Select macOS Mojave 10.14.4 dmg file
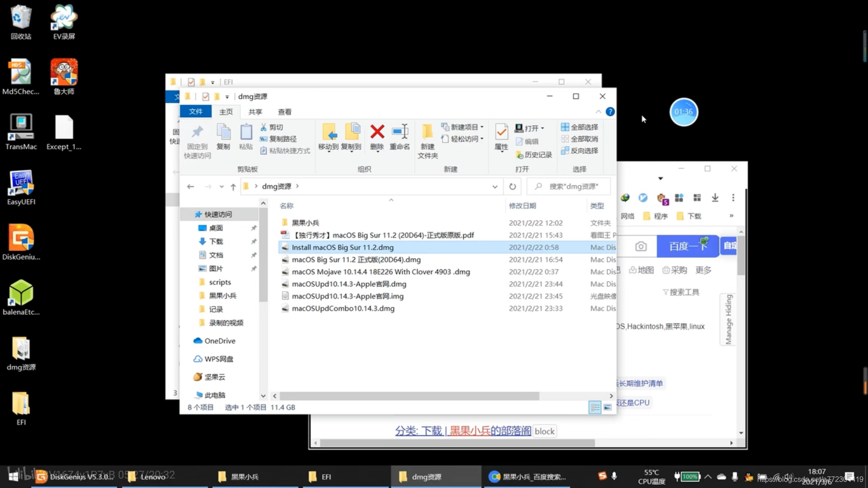Viewport: 868px width, 488px height. point(381,272)
